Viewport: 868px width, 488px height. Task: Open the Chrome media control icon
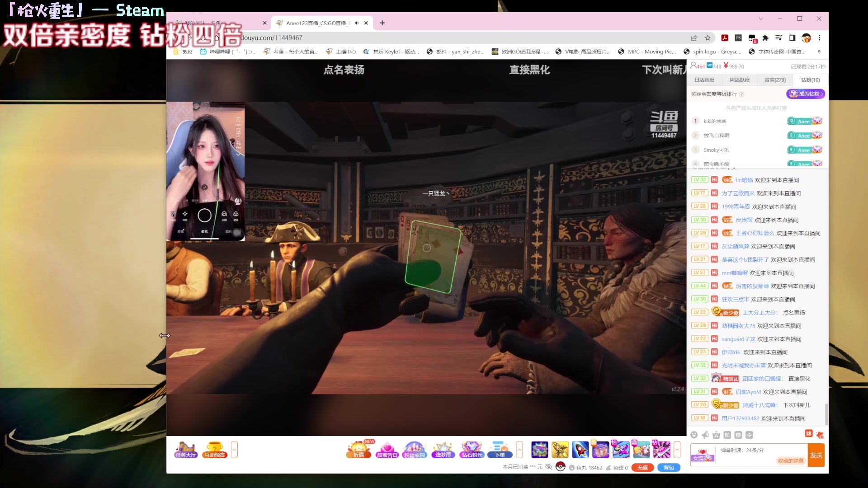(x=778, y=38)
